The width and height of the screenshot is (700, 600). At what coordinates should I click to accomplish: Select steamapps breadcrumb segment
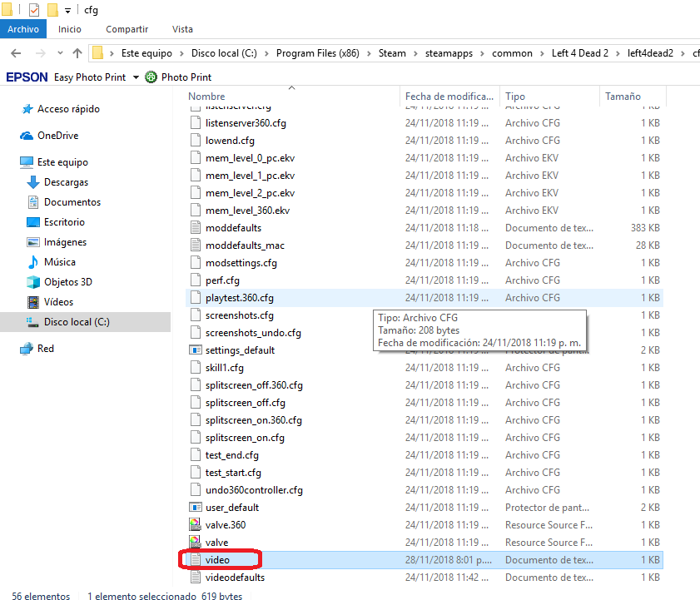pyautogui.click(x=449, y=53)
